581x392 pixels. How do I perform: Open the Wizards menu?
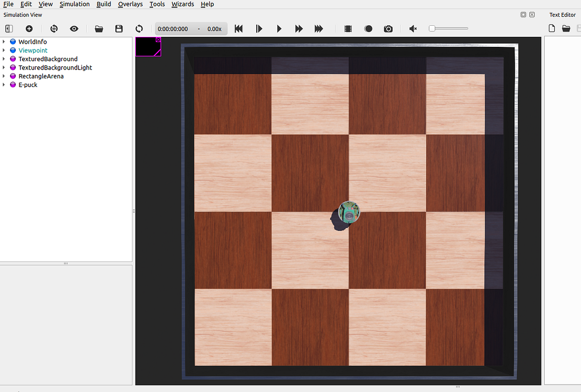tap(183, 4)
